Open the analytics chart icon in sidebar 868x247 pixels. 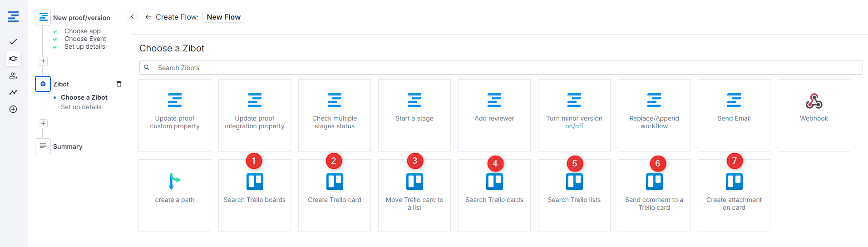pos(13,92)
